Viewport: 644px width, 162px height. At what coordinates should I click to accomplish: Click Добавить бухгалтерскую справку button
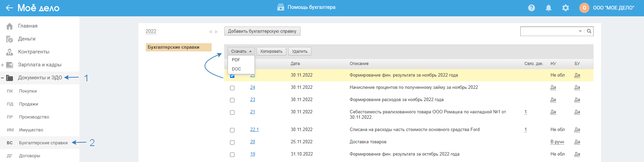tap(262, 31)
